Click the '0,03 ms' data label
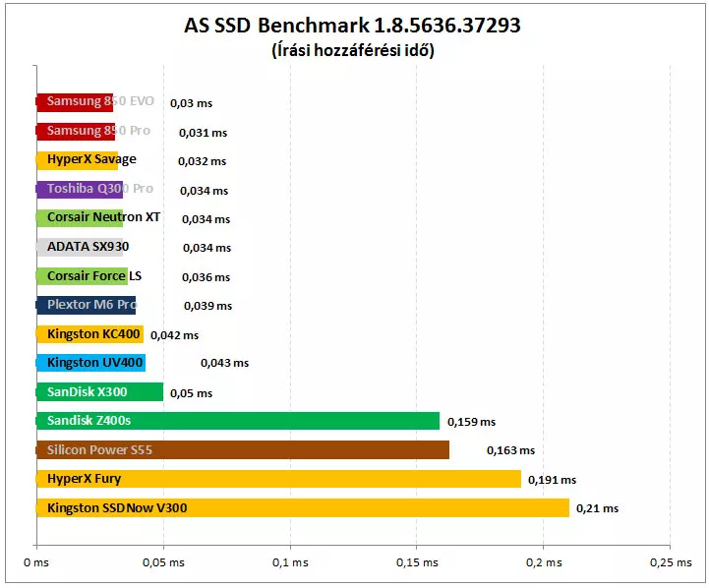Image resolution: width=709 pixels, height=588 pixels. click(192, 103)
